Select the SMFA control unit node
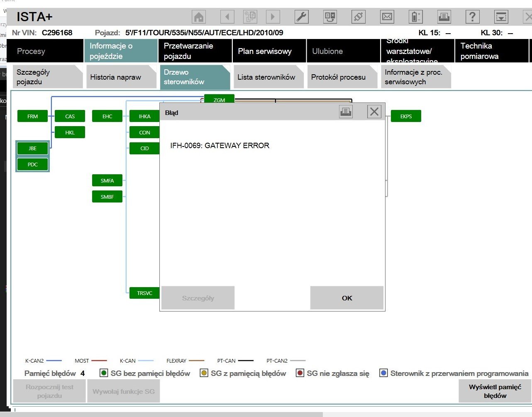Screen dimensions: 532x417 click(107, 180)
